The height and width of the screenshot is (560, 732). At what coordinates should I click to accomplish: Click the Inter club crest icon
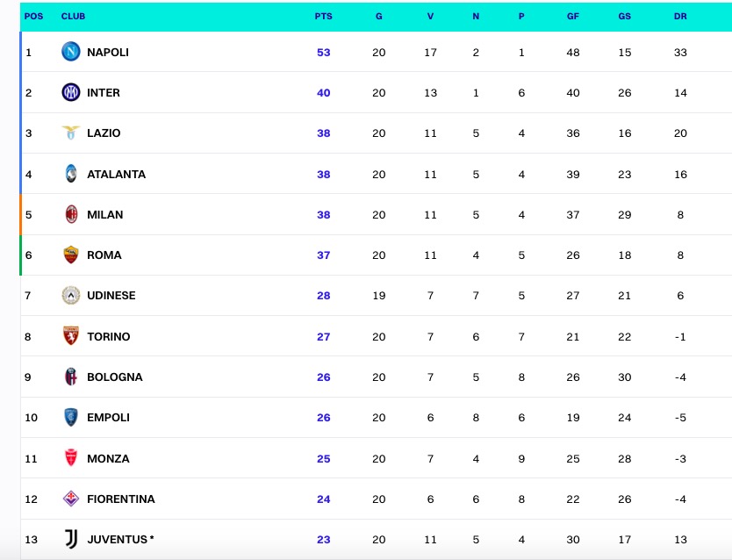(x=70, y=92)
